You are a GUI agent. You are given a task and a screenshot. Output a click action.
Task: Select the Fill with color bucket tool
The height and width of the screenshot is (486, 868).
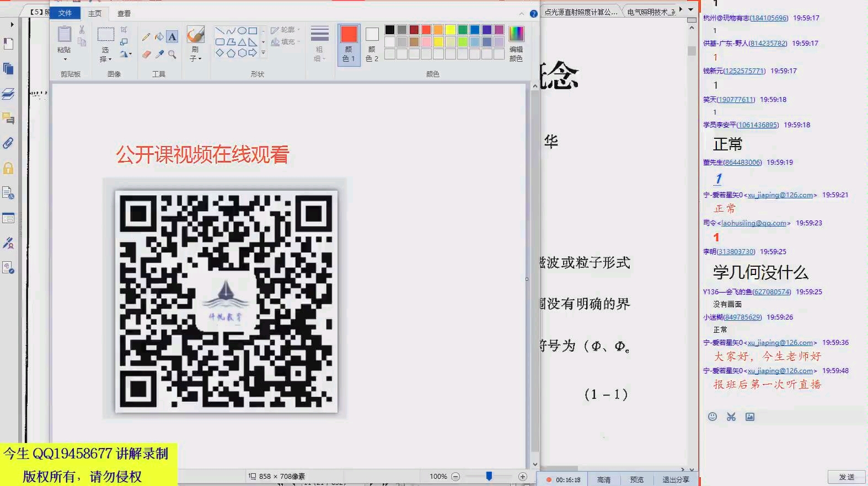click(159, 37)
